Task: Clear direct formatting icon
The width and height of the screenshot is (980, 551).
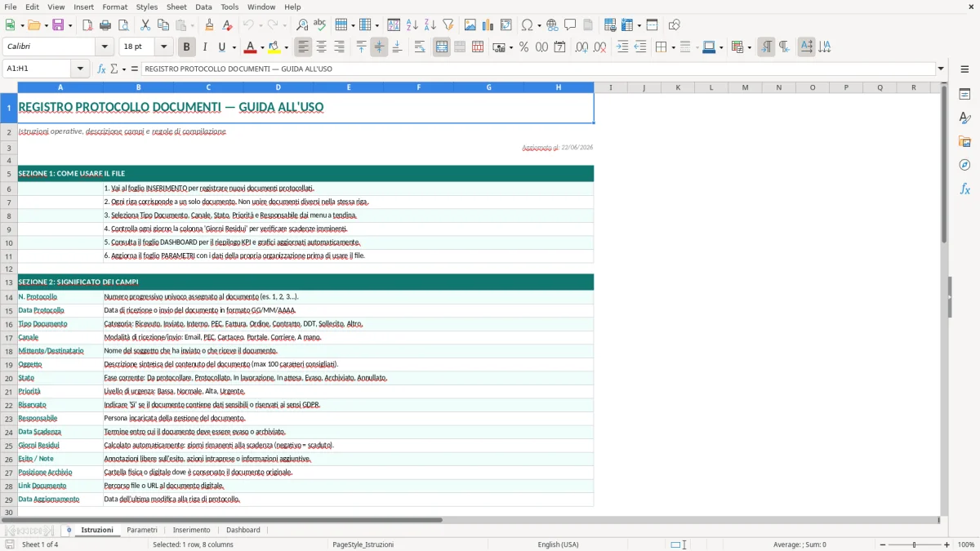Action: click(227, 25)
